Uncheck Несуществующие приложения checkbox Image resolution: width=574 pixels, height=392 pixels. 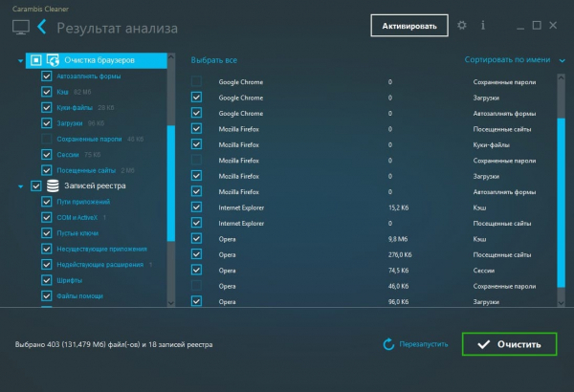tap(47, 249)
